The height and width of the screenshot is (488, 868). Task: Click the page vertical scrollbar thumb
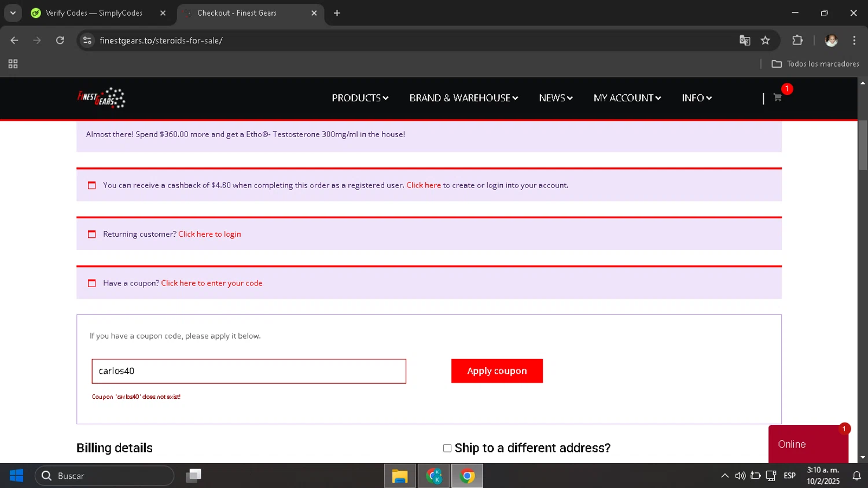coord(863,145)
